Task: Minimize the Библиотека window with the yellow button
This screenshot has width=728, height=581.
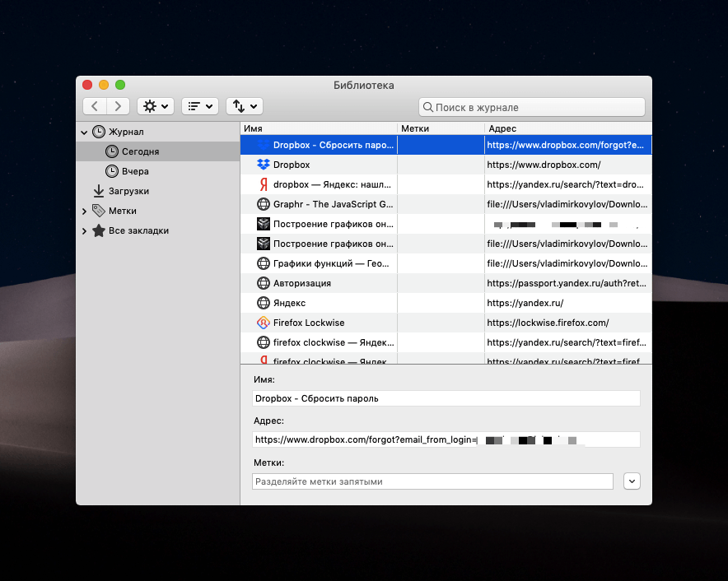Action: point(104,85)
